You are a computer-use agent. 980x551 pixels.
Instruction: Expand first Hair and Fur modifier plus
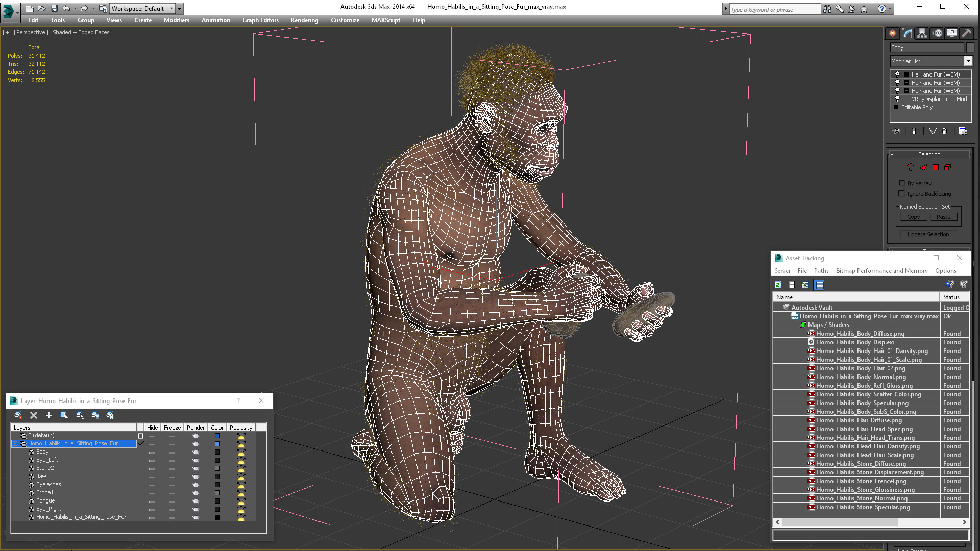pyautogui.click(x=906, y=74)
